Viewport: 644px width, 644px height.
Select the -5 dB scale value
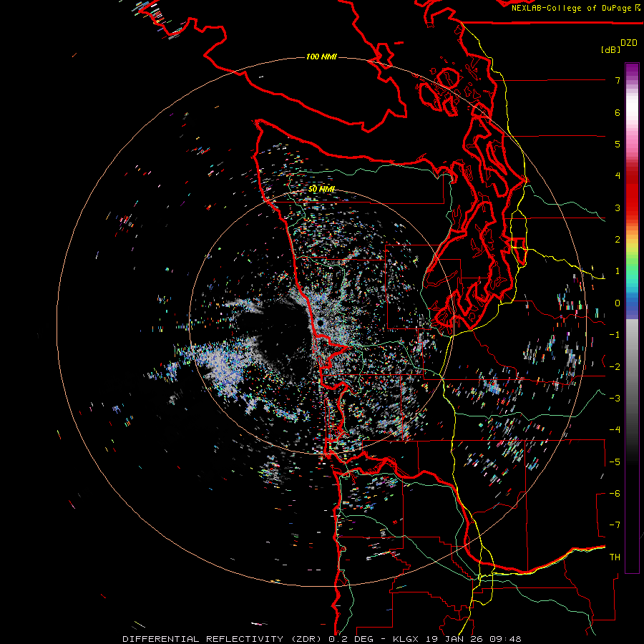[615, 462]
